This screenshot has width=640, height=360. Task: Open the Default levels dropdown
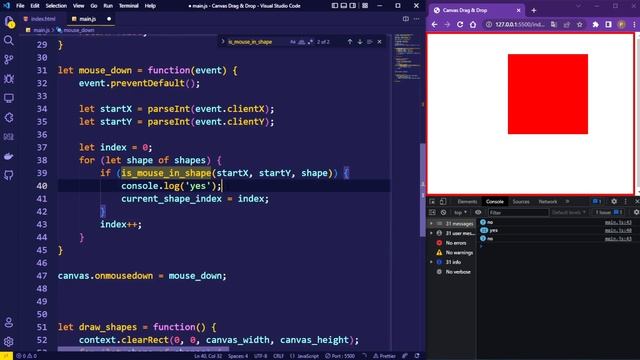[x=569, y=212]
